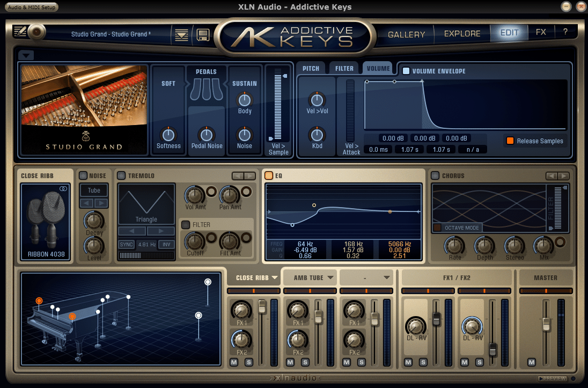The height and width of the screenshot is (388, 588).
Task: Save preset with the floppy disk icon
Action: (x=203, y=35)
